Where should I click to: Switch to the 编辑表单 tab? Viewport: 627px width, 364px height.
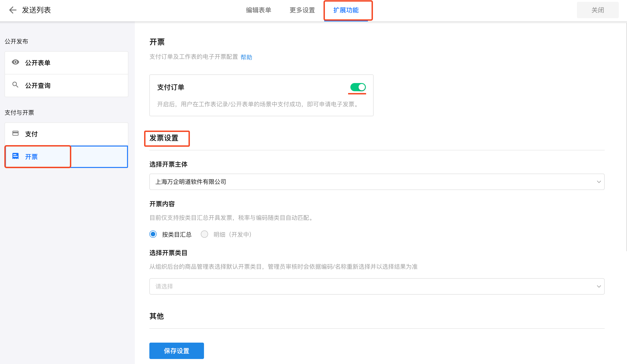[x=258, y=10]
